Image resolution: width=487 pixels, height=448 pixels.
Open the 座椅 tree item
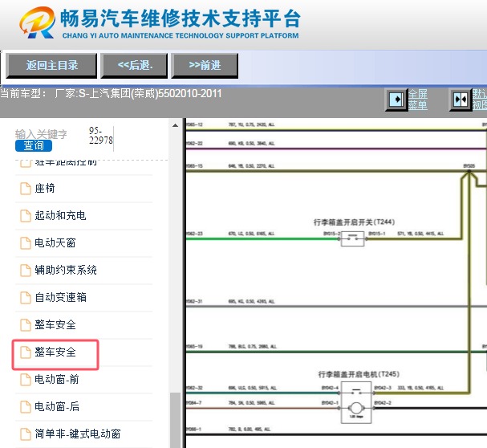tap(45, 189)
